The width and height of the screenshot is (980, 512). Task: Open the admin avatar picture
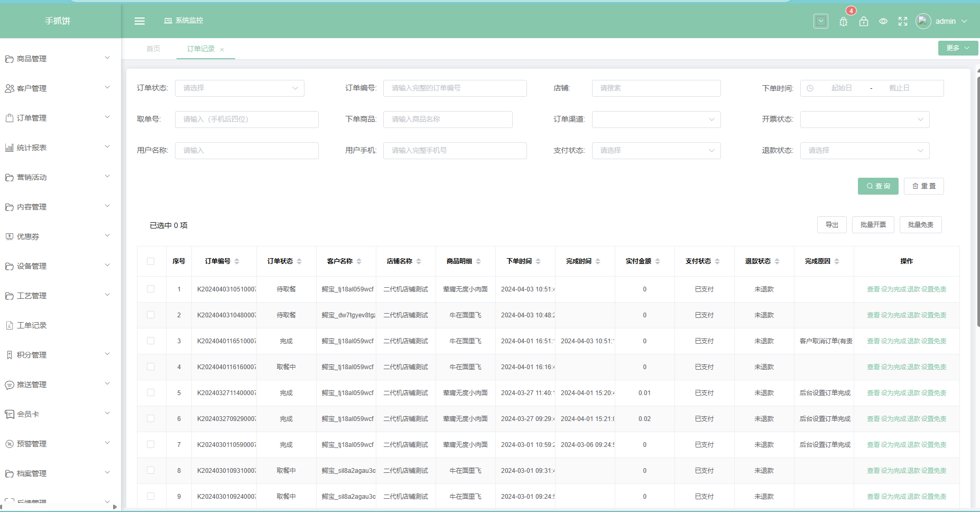coord(923,21)
